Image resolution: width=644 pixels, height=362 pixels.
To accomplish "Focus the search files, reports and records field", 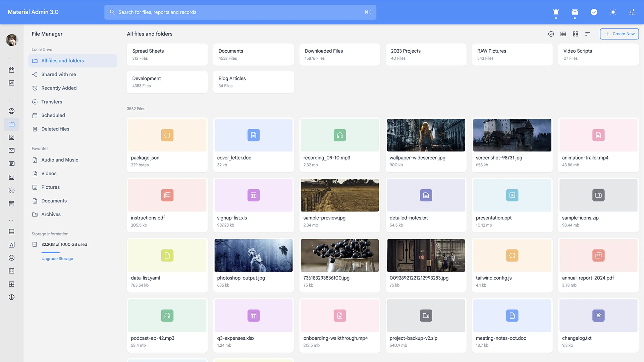I will (x=240, y=12).
